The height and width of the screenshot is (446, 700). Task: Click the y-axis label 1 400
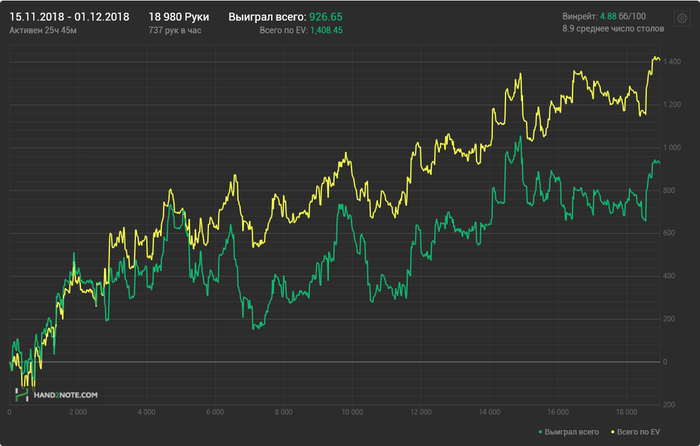pyautogui.click(x=672, y=62)
